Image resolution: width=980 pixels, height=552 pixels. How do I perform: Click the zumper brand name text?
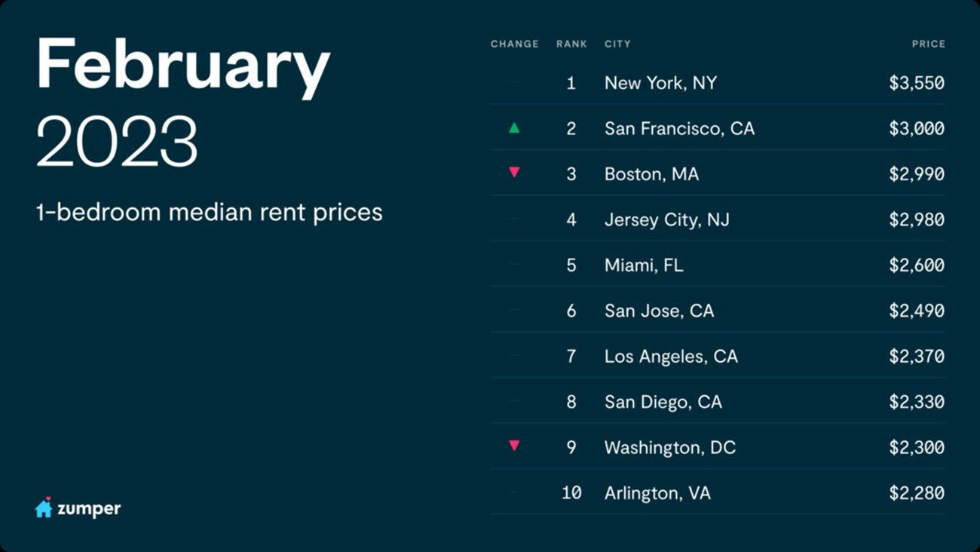89,509
